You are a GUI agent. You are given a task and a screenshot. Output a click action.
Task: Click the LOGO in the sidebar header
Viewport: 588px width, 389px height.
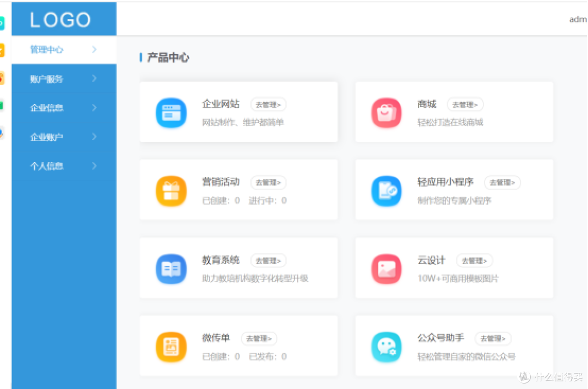pyautogui.click(x=60, y=20)
